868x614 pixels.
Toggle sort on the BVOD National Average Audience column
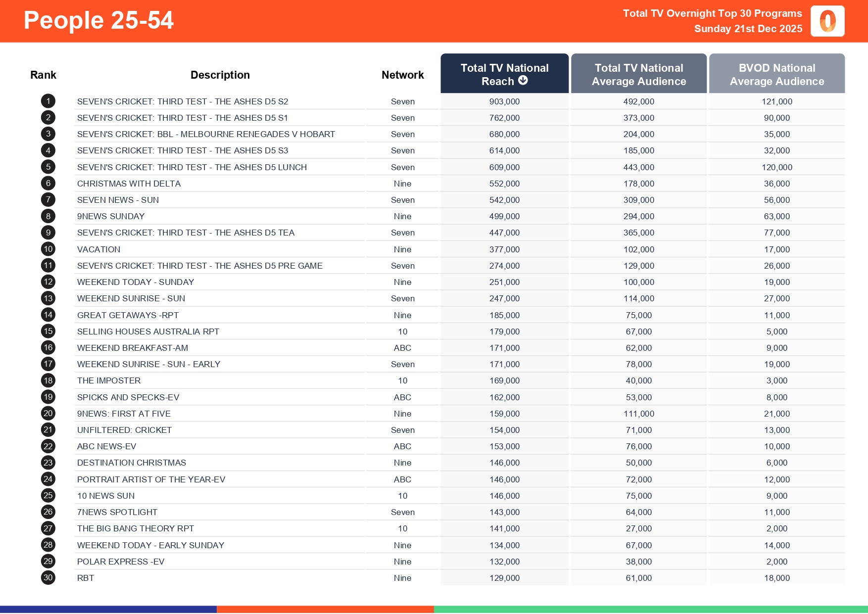pyautogui.click(x=776, y=74)
